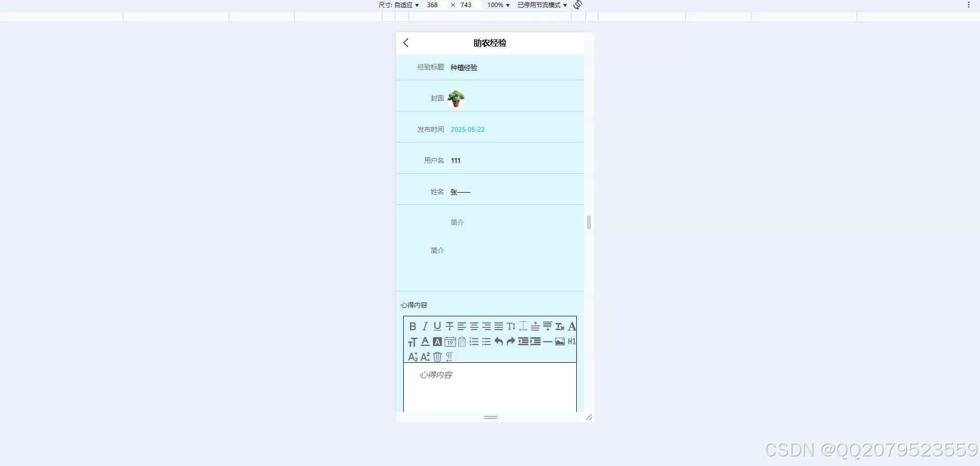Rotate the device viewport

578,5
